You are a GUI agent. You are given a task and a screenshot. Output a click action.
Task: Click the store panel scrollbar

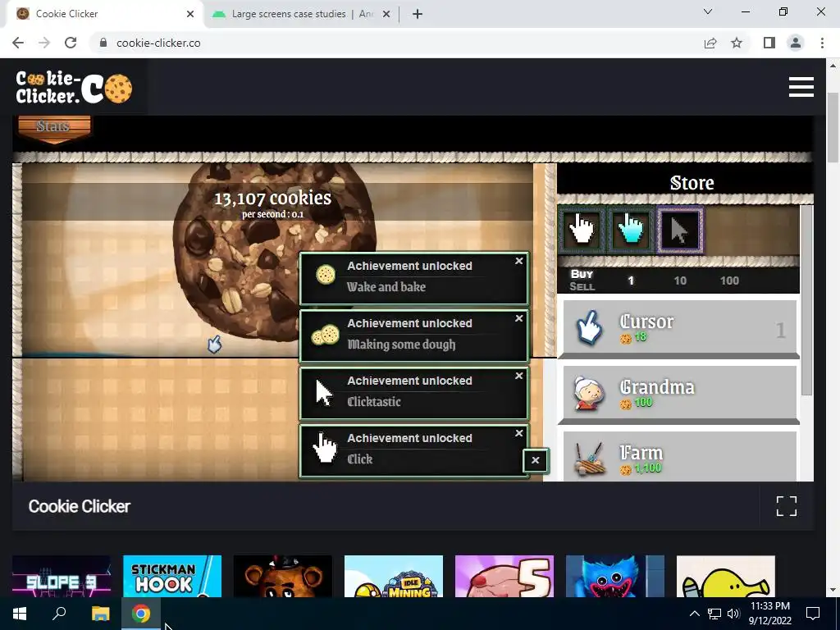tap(807, 300)
